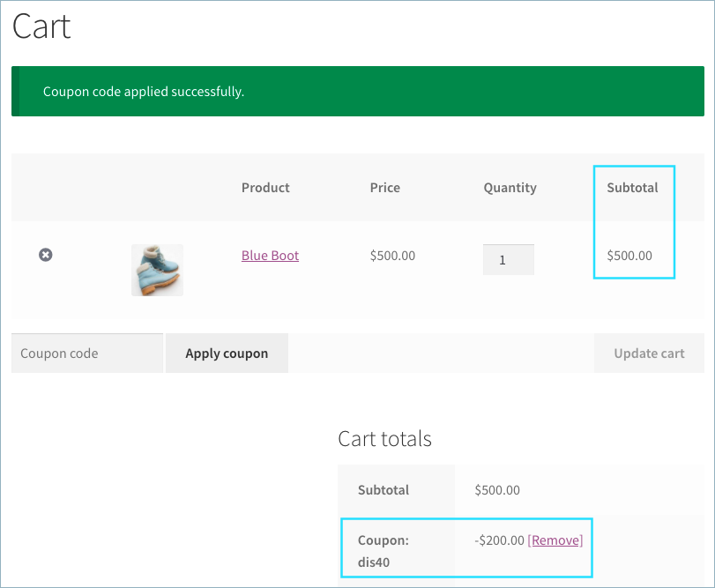Click the $500.00 price of Blue Boot
Viewport: 715px width, 588px height.
pyautogui.click(x=392, y=256)
